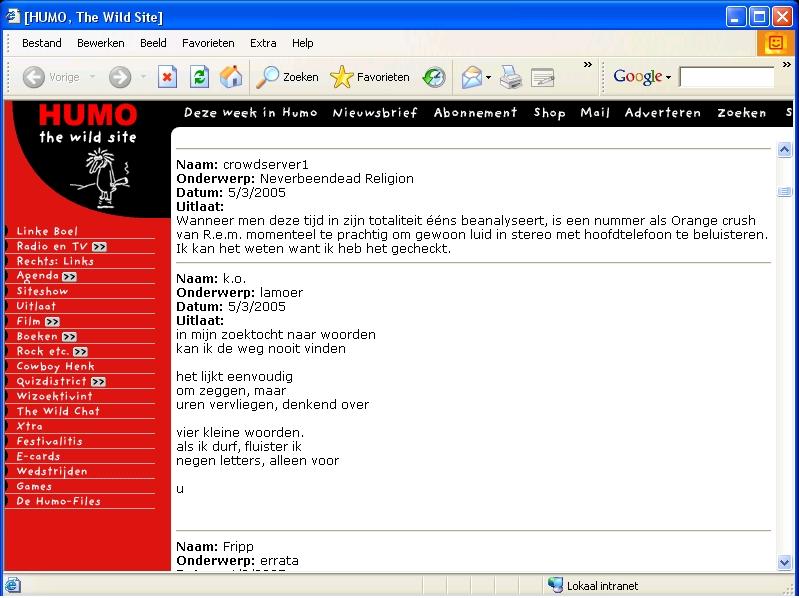Expand the Agenda submenu arrows
Image resolution: width=799 pixels, height=598 pixels.
69,277
